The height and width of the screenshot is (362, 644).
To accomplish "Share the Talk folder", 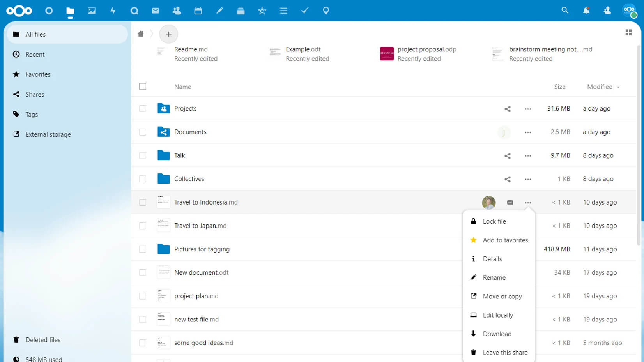I will pyautogui.click(x=507, y=155).
